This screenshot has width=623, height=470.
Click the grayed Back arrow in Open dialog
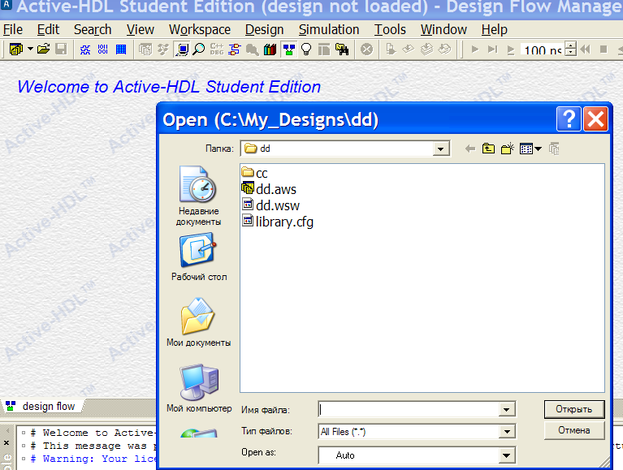(x=470, y=149)
